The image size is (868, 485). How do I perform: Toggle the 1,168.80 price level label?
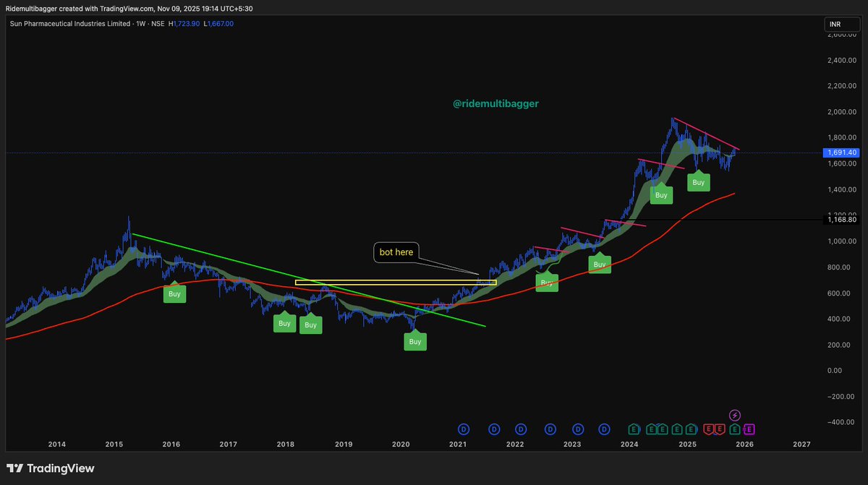pyautogui.click(x=843, y=220)
